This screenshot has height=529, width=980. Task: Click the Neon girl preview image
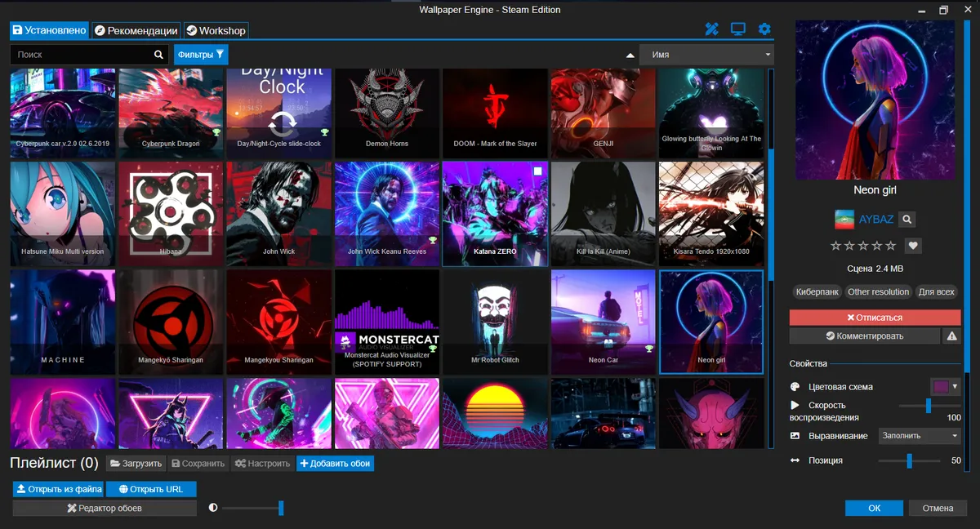[x=875, y=99]
